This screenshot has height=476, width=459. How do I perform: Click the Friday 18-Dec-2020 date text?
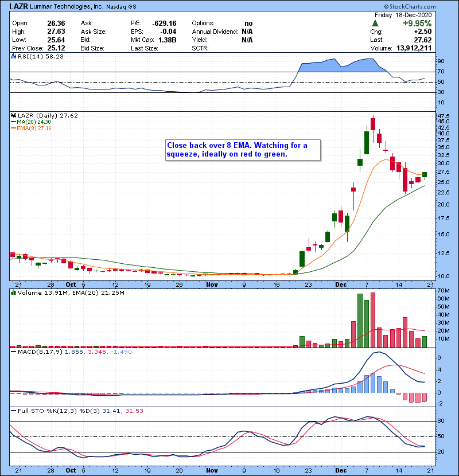pos(403,15)
